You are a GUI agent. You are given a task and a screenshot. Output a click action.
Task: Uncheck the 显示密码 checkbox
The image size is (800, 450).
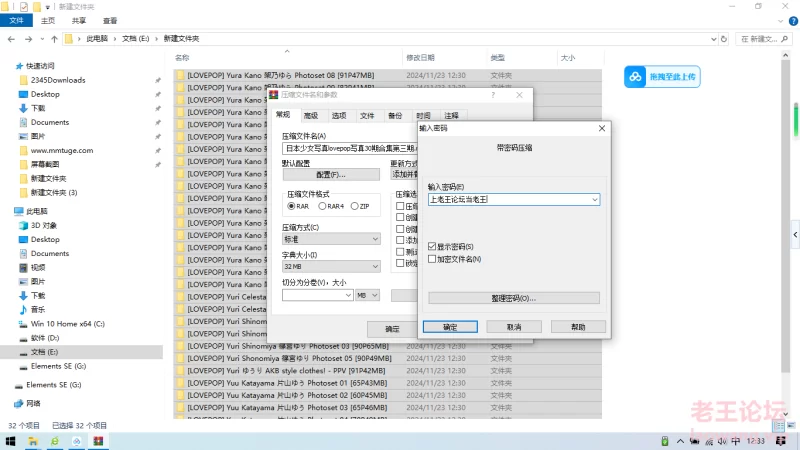(432, 246)
